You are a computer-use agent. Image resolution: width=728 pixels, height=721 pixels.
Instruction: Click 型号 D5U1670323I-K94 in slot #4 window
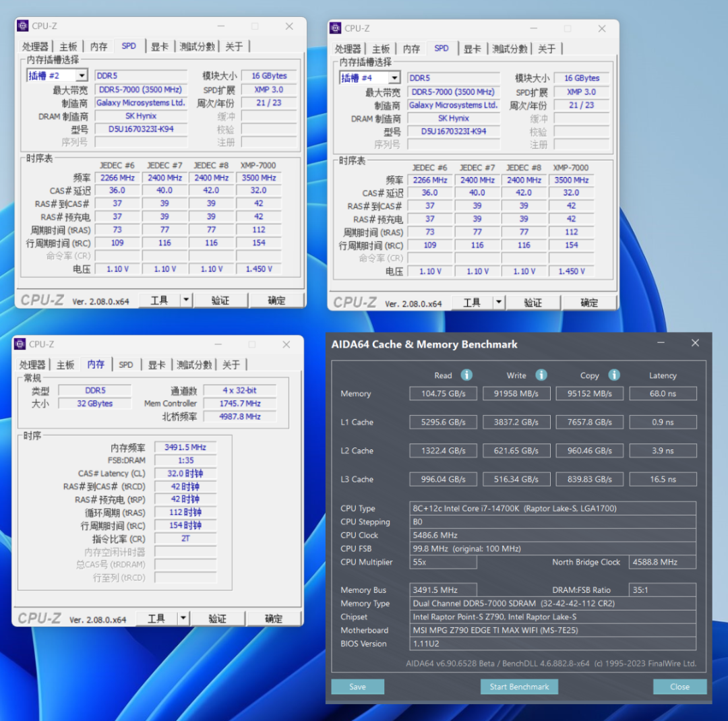pyautogui.click(x=453, y=131)
